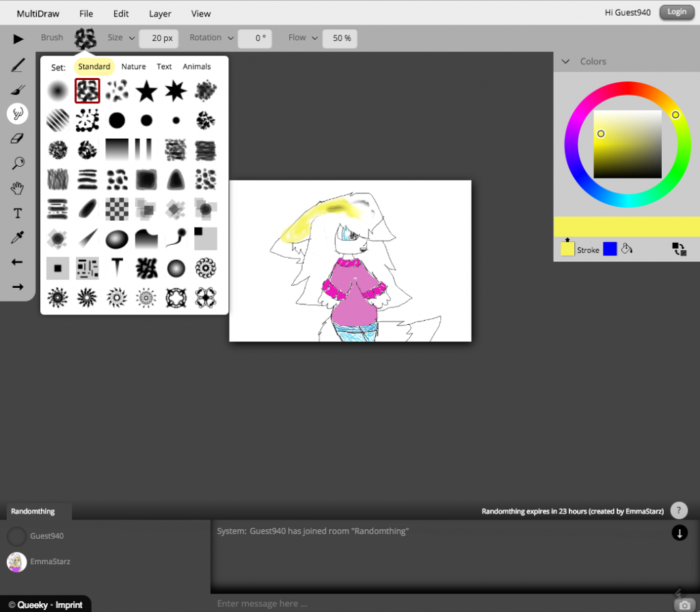Click the Undo left arrow icon
Screen dimensions: 700x612
(18, 262)
